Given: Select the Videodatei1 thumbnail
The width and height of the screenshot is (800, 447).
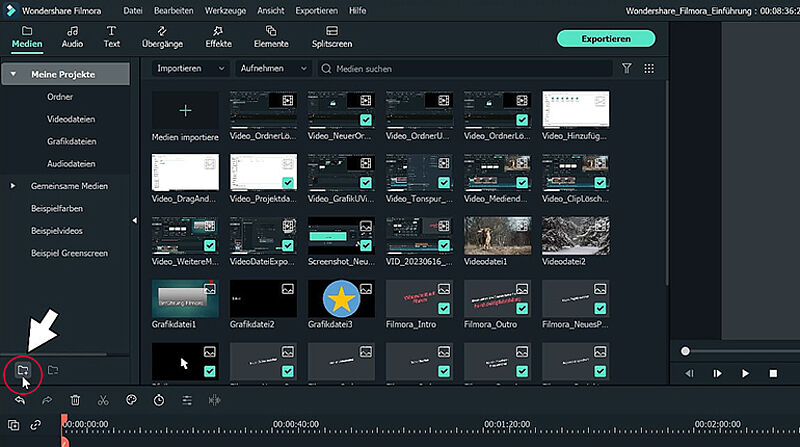Looking at the screenshot, I should coord(497,236).
